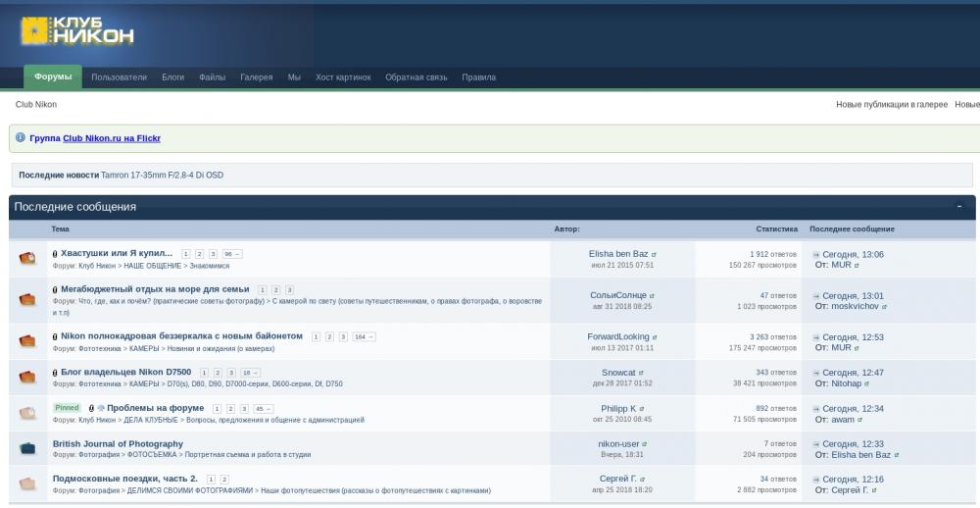Open the Блоги menu item
This screenshot has height=508, width=980.
(x=173, y=77)
